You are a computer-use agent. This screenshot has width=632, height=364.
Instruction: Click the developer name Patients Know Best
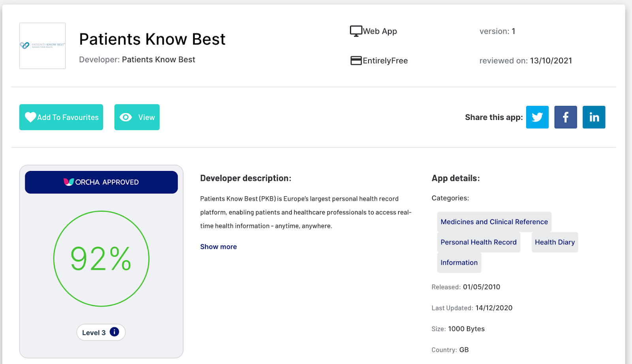tap(158, 60)
